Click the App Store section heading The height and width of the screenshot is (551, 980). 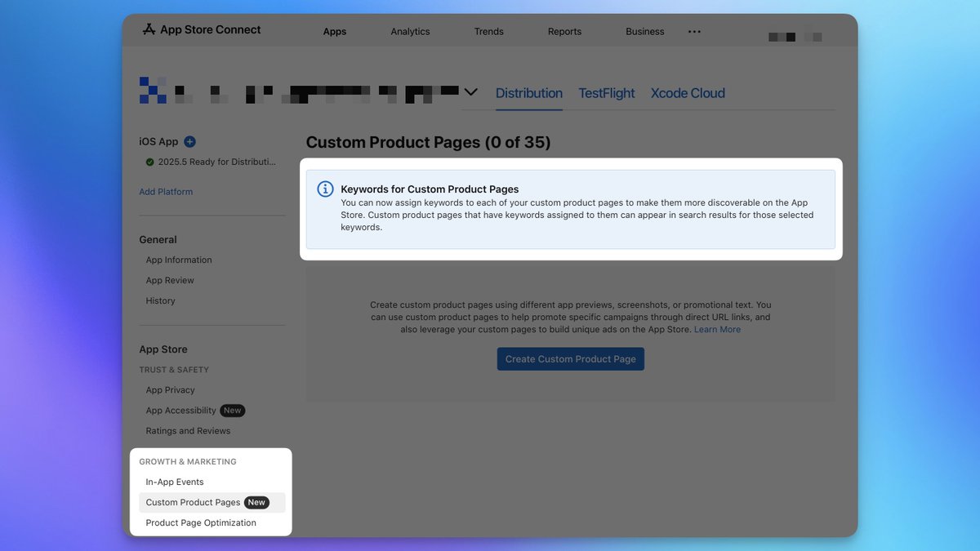(163, 349)
